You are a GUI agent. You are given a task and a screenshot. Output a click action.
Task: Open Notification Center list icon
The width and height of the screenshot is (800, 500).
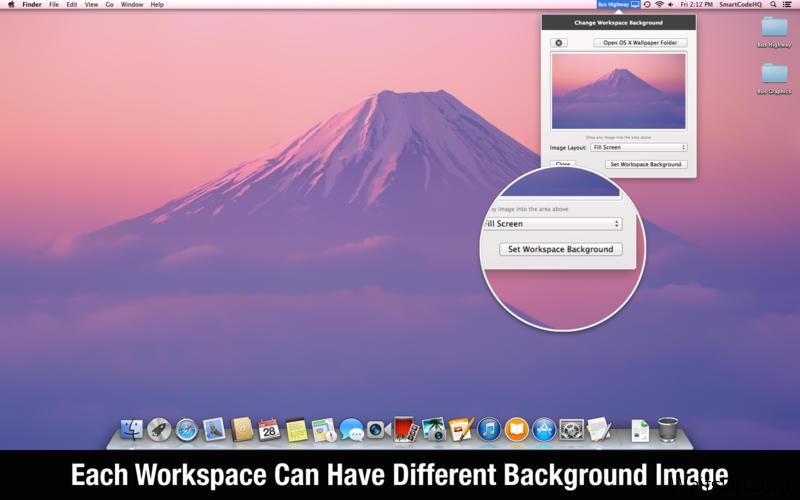[787, 4]
